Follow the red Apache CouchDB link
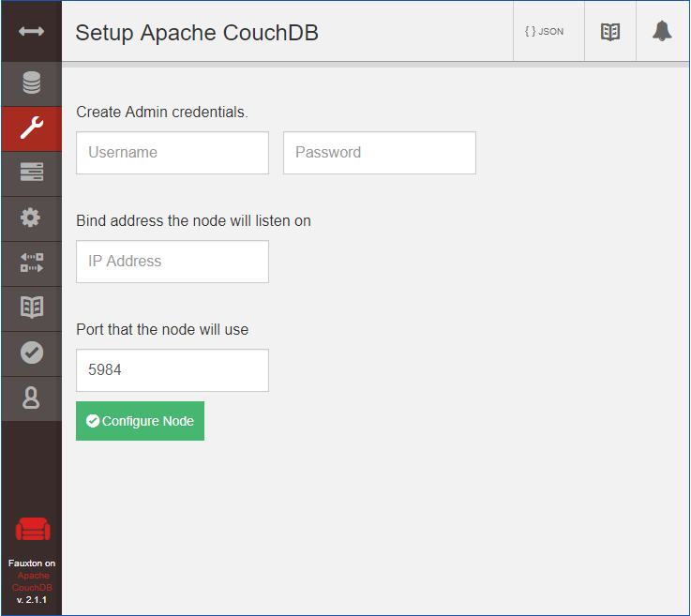The image size is (691, 616). tap(33, 581)
